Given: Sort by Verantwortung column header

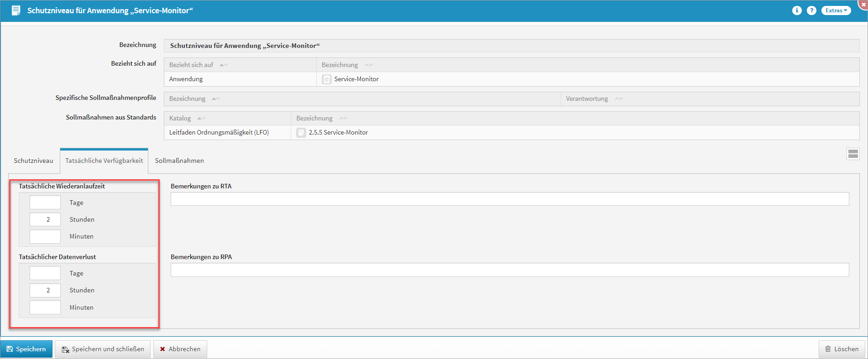Looking at the screenshot, I should tap(587, 99).
